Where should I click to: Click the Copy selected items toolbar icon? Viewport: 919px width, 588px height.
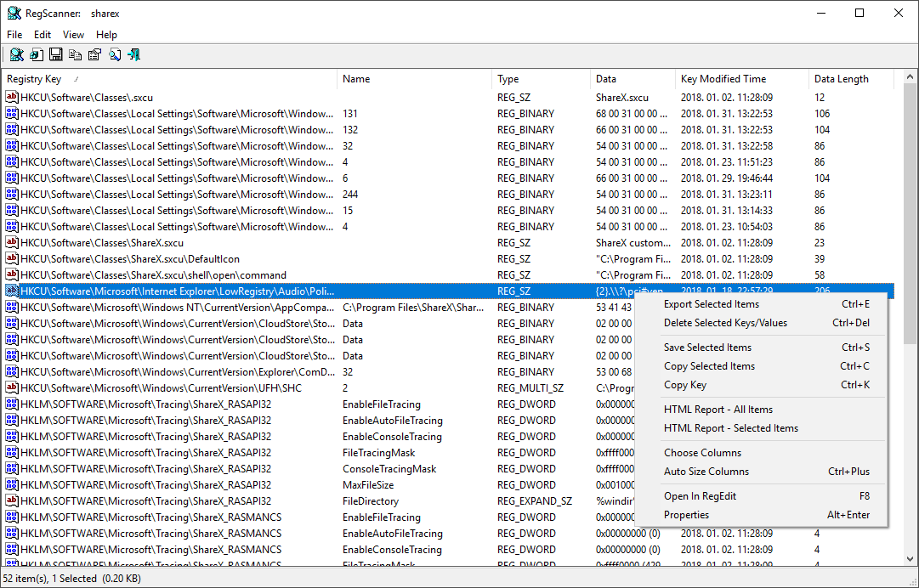[x=76, y=55]
